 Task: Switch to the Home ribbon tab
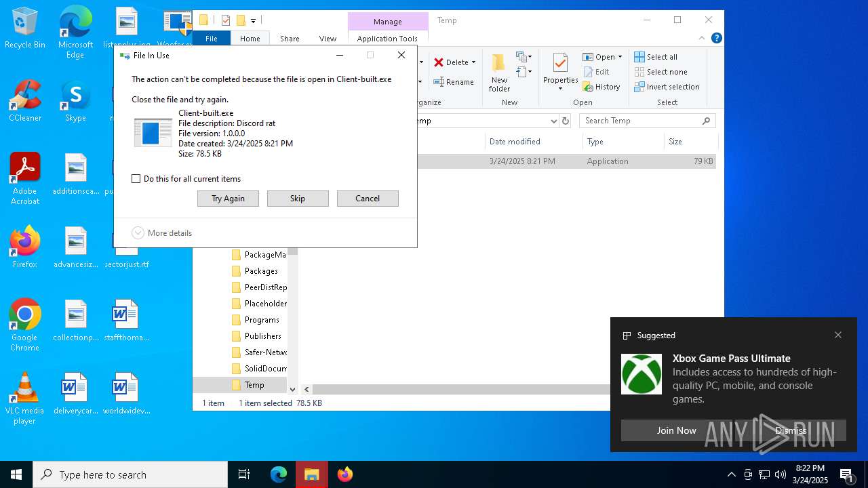[x=250, y=39]
